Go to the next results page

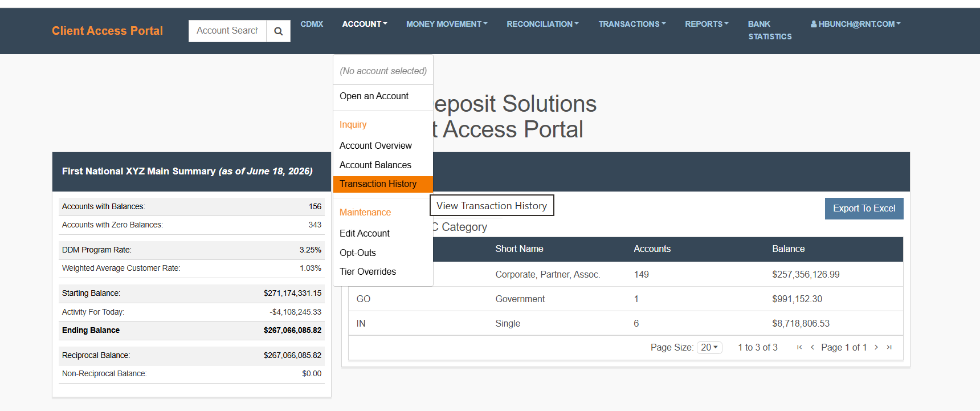876,347
